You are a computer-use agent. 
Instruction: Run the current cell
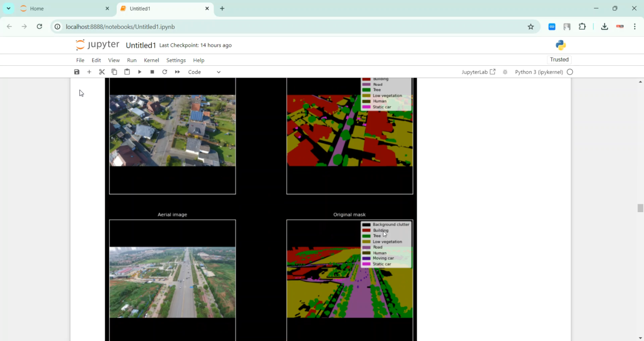[140, 72]
